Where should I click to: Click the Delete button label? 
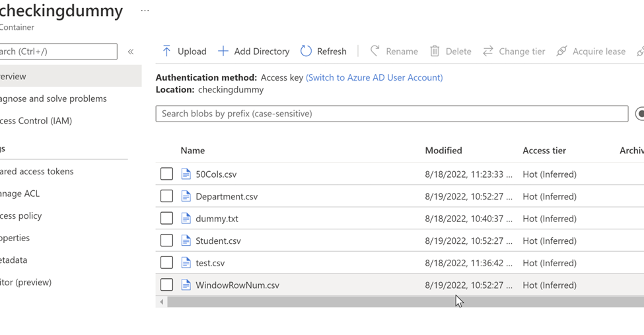pos(458,52)
